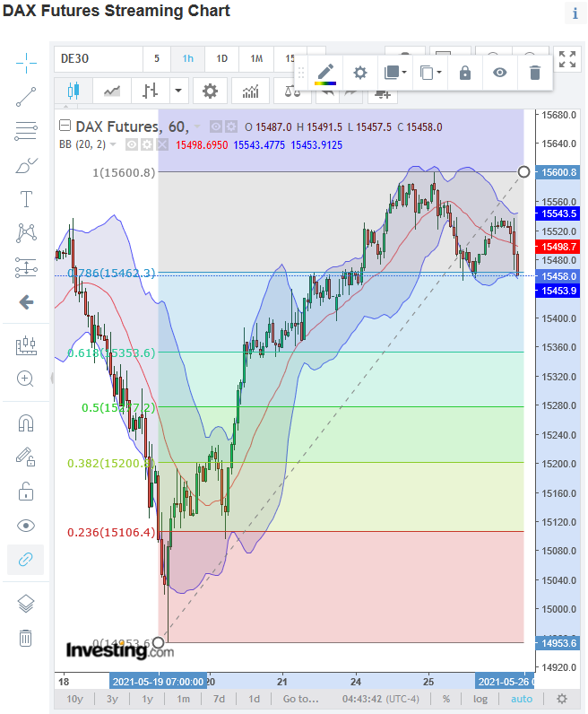
Task: Remove the BB indicator with X
Action: [162, 144]
